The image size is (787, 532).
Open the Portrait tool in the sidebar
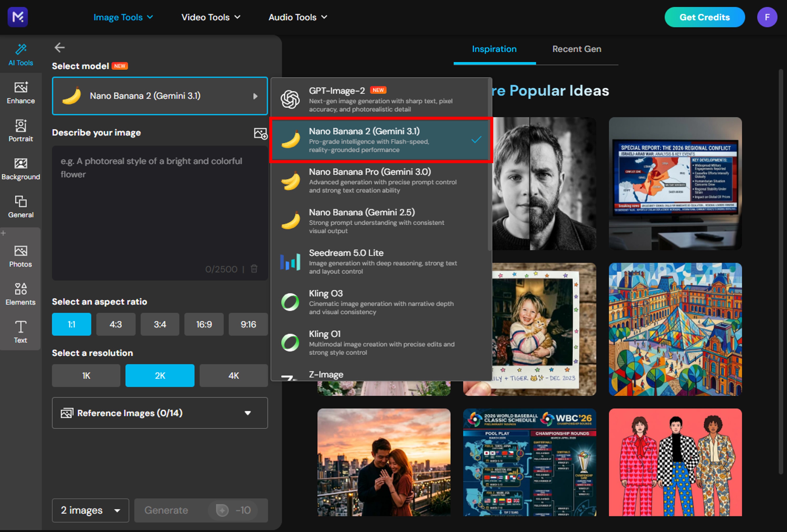pyautogui.click(x=21, y=131)
